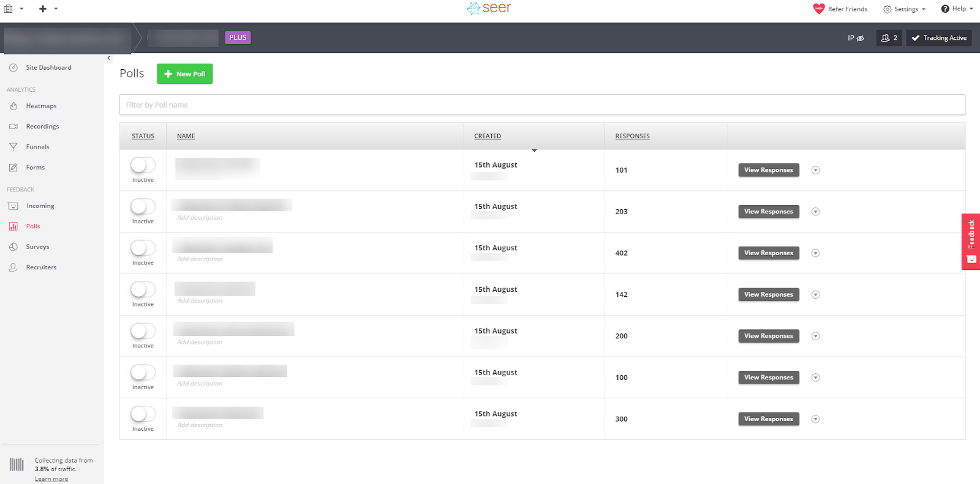Expand options arrow for the 203-response poll
Screen dimensions: 980x484
pos(815,212)
